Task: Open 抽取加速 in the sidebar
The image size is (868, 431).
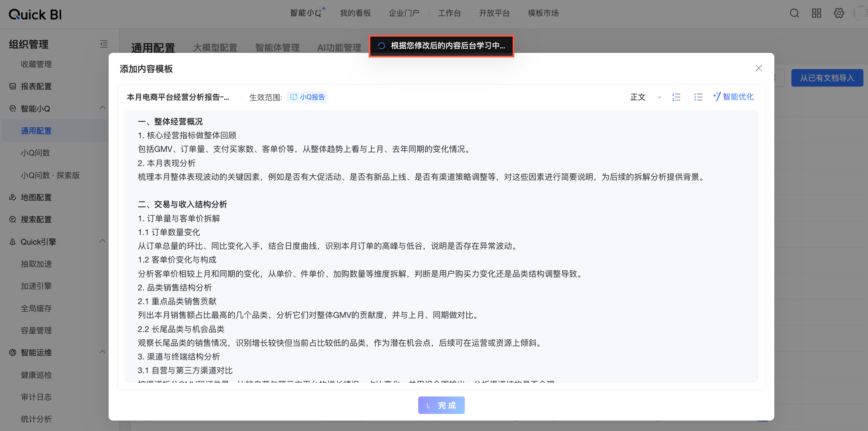Action: click(36, 264)
